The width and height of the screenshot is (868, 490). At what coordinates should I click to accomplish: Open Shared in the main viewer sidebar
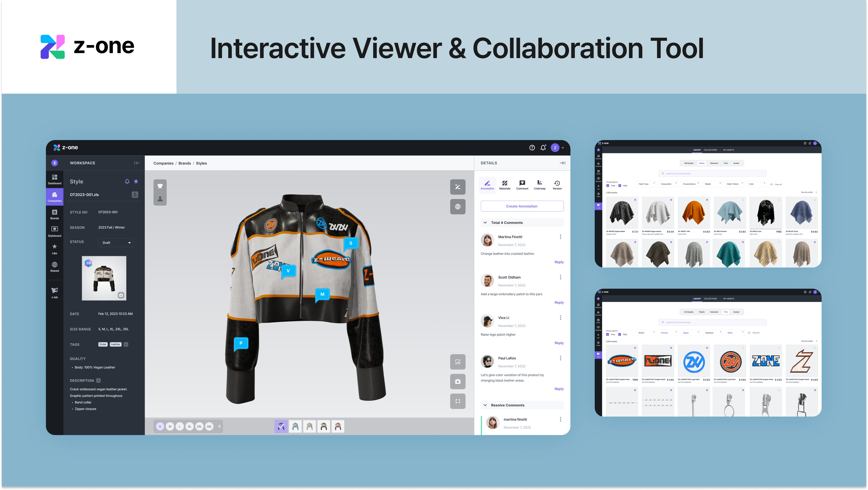point(54,267)
